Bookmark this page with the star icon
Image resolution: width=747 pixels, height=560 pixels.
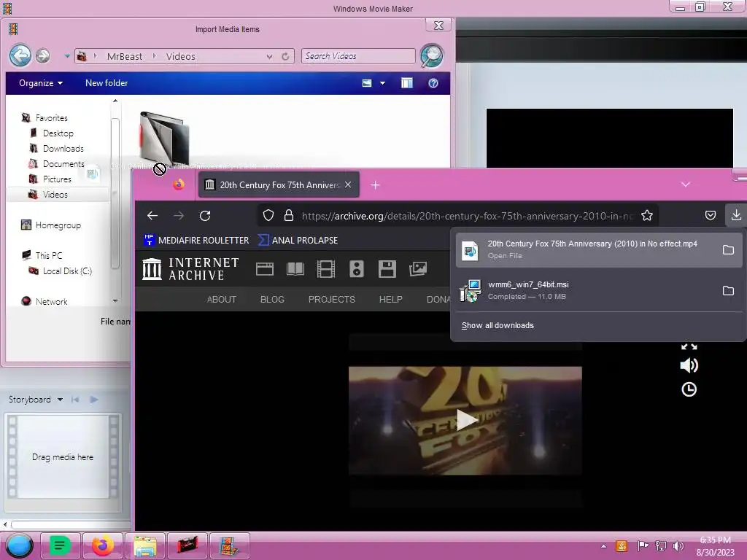[646, 216]
